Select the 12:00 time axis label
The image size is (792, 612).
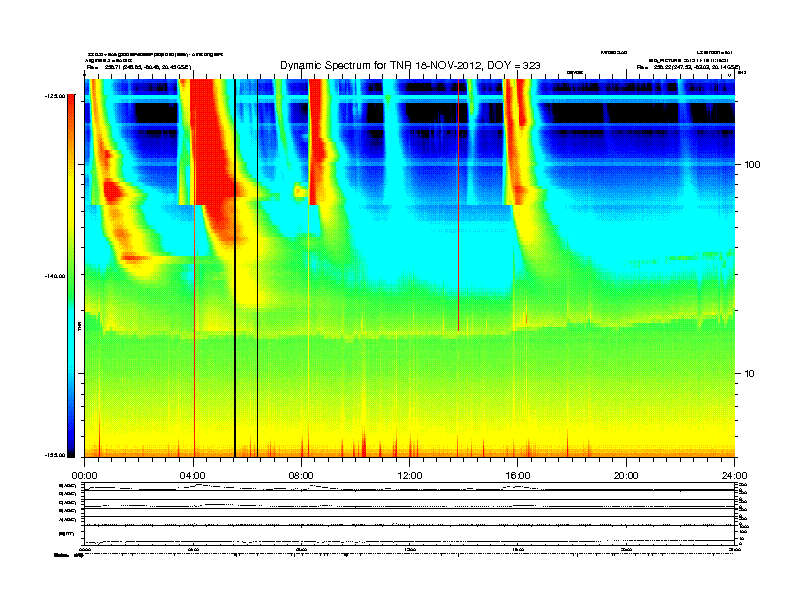410,476
